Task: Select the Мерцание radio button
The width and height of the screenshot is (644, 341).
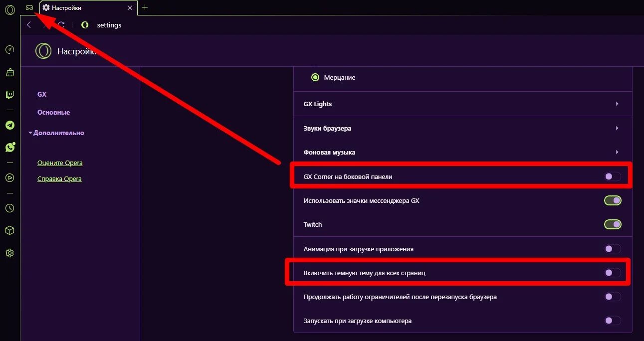Action: click(315, 78)
